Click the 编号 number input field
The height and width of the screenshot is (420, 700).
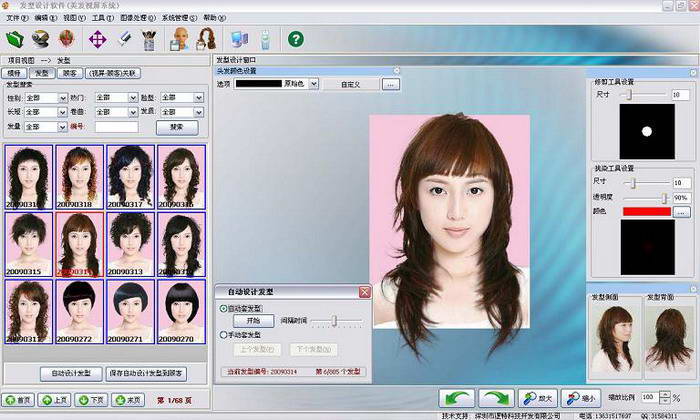point(117,127)
